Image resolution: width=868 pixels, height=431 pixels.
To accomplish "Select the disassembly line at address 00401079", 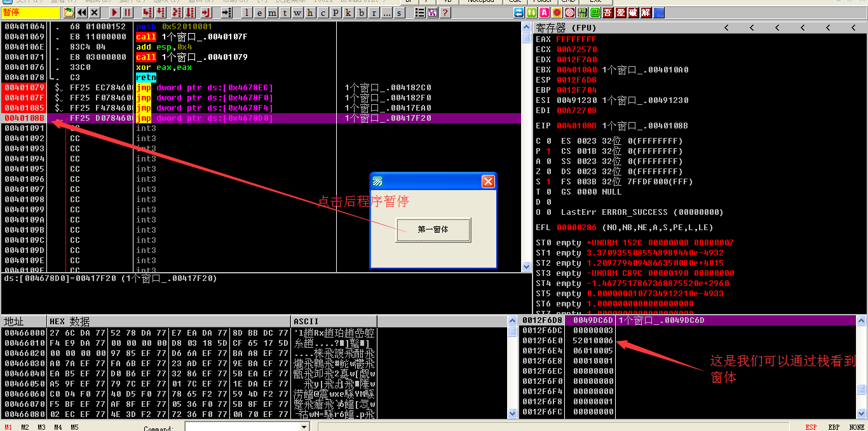I will 24,88.
